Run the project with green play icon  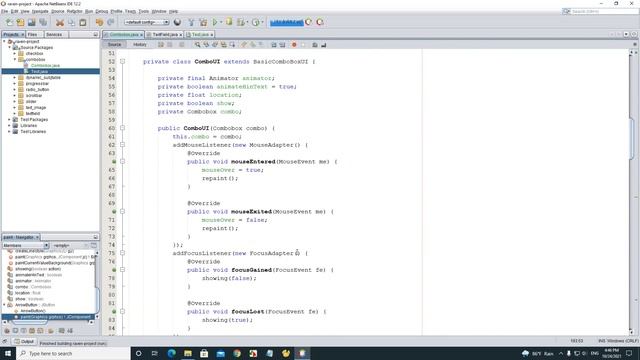coord(215,22)
